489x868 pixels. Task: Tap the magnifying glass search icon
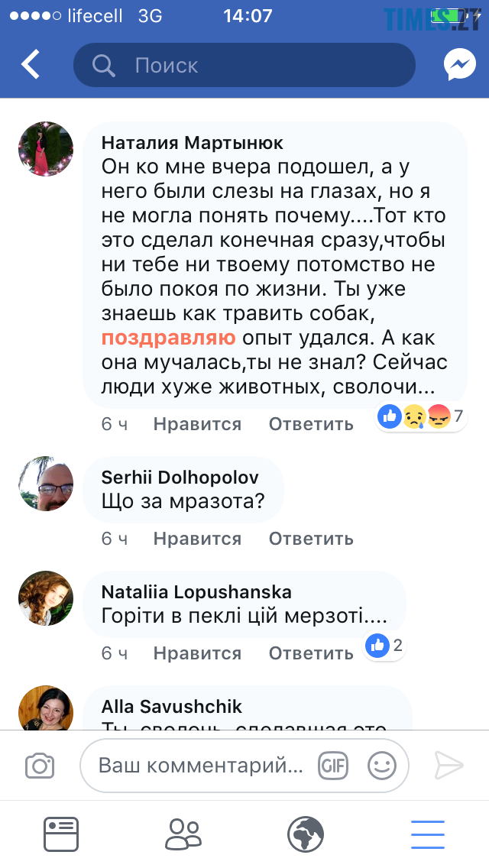104,66
